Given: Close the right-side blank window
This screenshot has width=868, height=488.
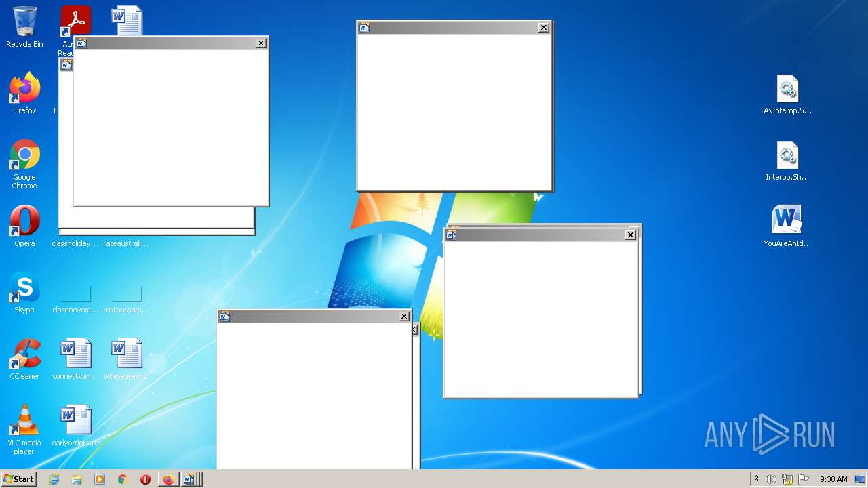Looking at the screenshot, I should click(631, 235).
